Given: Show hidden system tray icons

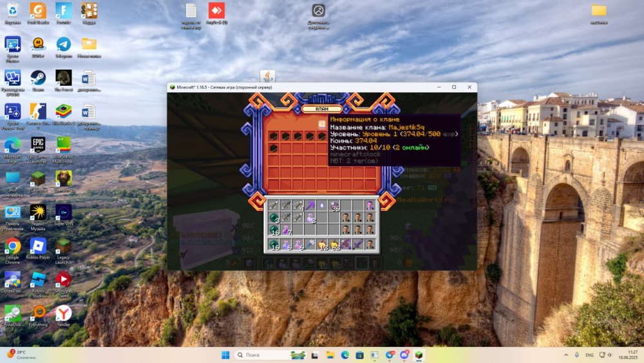Looking at the screenshot, I should point(566,355).
